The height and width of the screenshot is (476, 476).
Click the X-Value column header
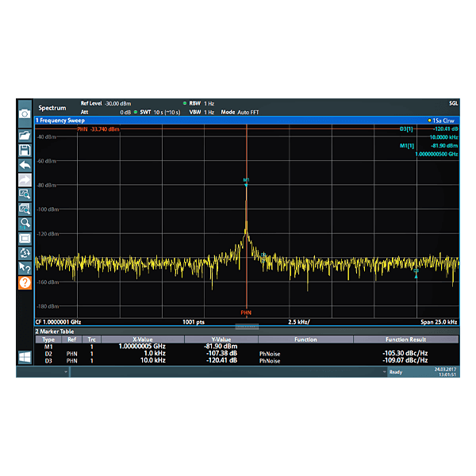click(143, 340)
